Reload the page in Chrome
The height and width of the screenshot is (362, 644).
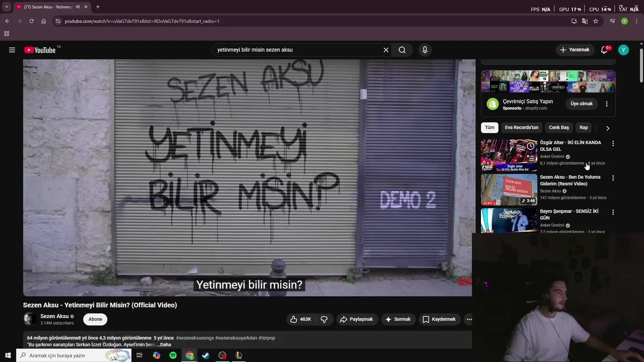(x=31, y=21)
